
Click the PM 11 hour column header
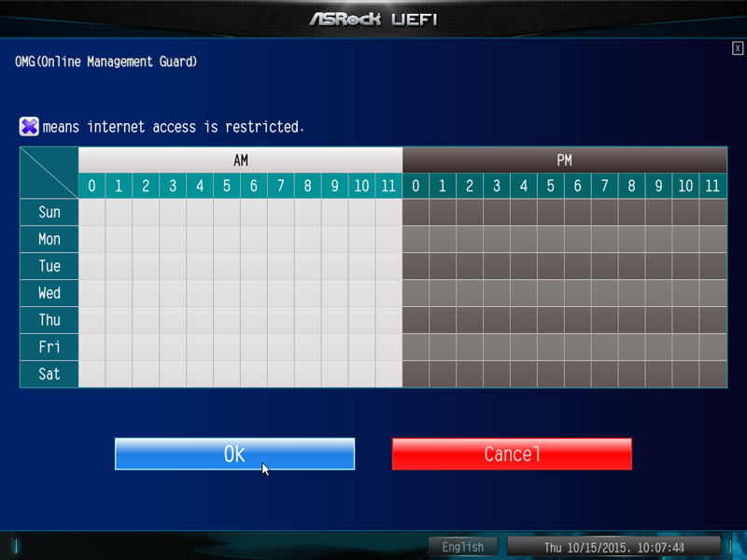pyautogui.click(x=712, y=186)
